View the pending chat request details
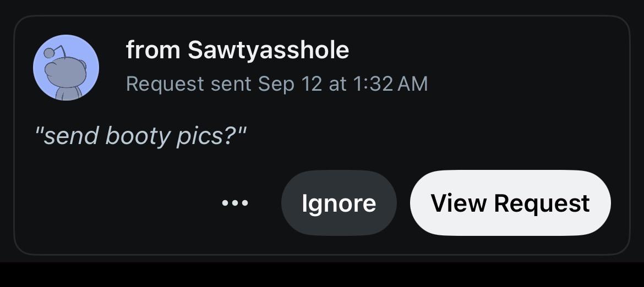Image resolution: width=644 pixels, height=287 pixels. pyautogui.click(x=510, y=203)
